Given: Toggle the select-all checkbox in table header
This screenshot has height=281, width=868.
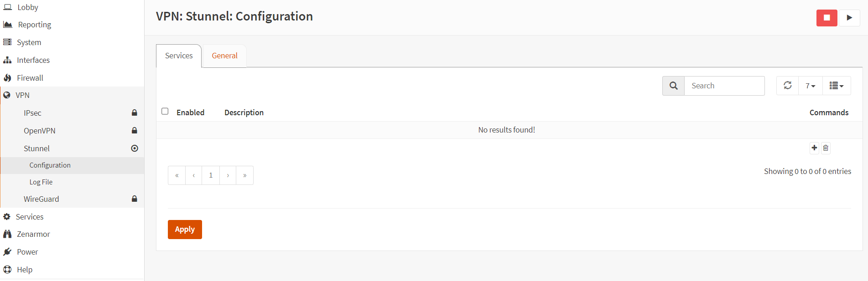Looking at the screenshot, I should (165, 111).
